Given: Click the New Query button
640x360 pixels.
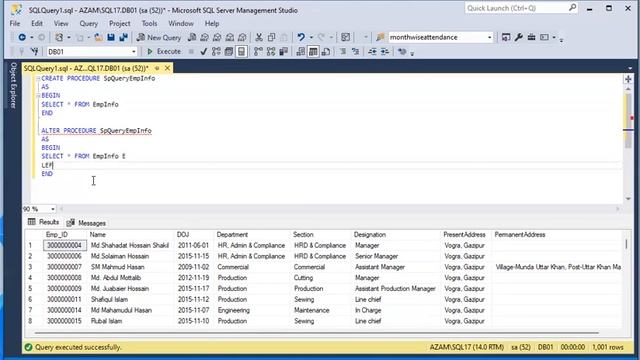Looking at the screenshot, I should (x=159, y=37).
